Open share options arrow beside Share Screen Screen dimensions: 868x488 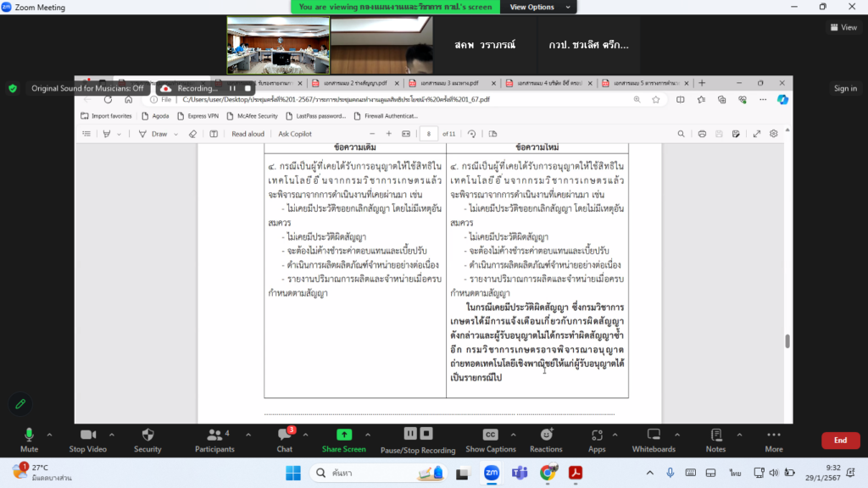pos(368,435)
